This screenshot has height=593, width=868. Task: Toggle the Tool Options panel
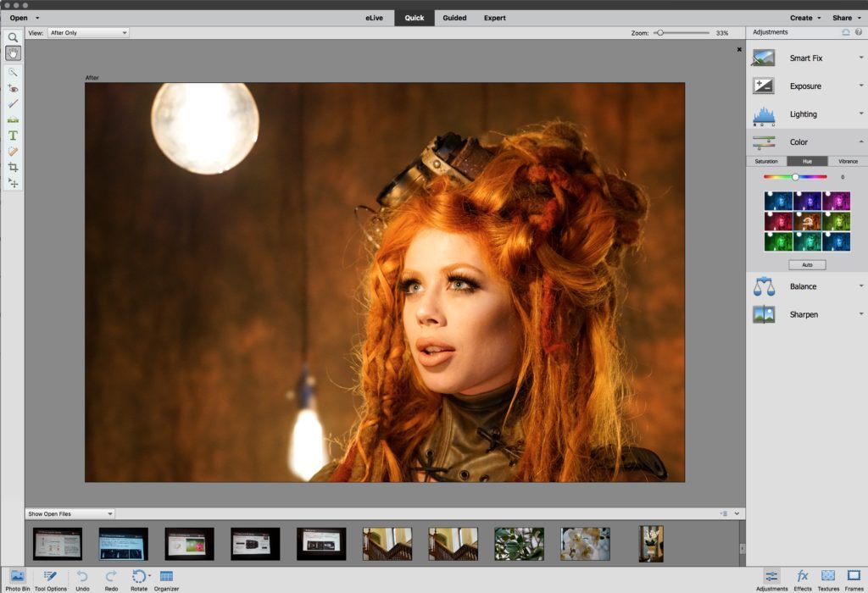(51, 577)
